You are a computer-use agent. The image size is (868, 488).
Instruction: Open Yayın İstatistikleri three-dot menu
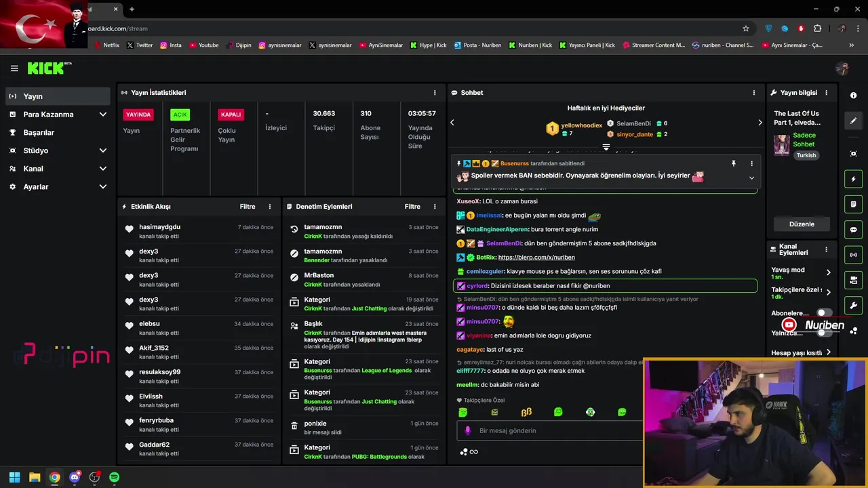pyautogui.click(x=435, y=93)
